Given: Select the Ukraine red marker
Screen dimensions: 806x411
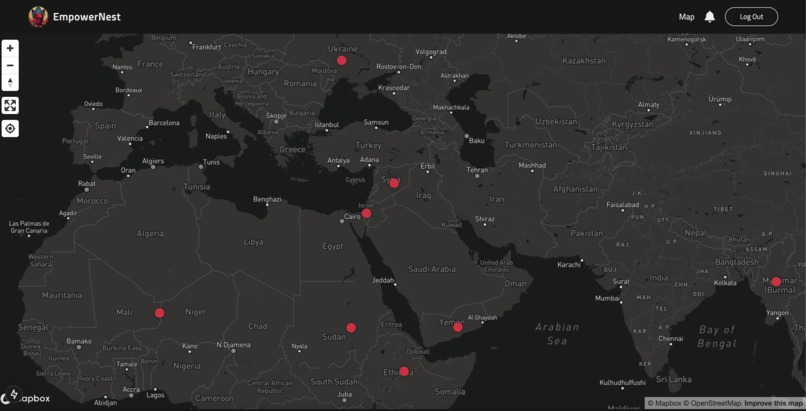Looking at the screenshot, I should point(341,61).
